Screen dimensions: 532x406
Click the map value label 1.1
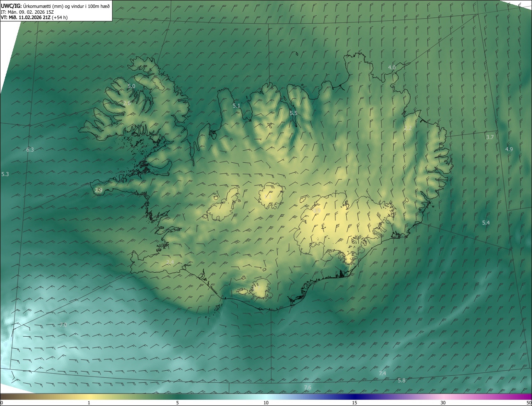[x=267, y=198]
